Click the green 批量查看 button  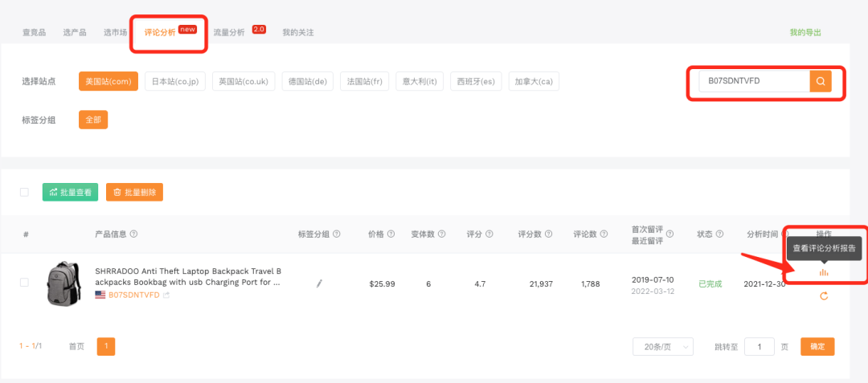70,192
